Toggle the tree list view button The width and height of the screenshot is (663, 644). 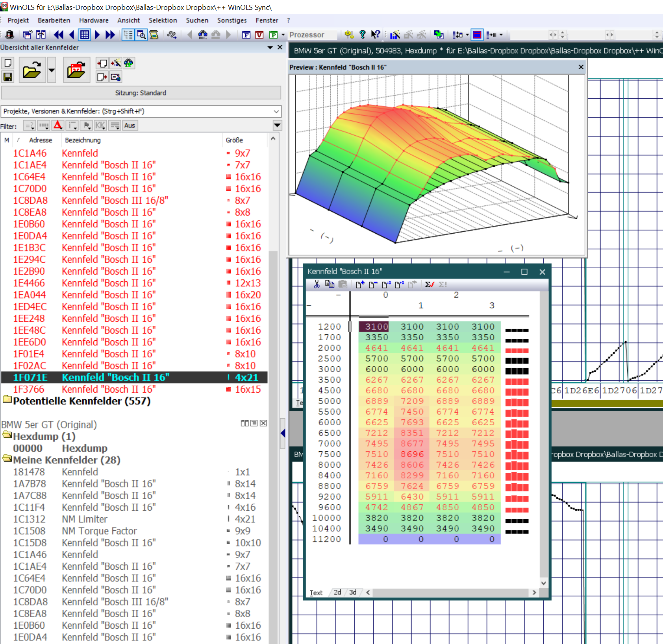pyautogui.click(x=128, y=35)
